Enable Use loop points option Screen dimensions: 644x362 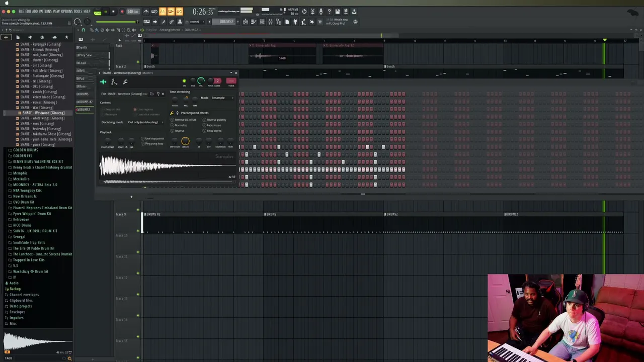(x=152, y=138)
